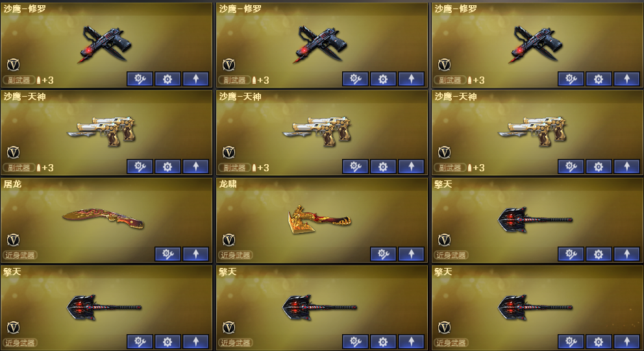Click the wrench-gear icon on the 龙啸 card
The width and height of the screenshot is (644, 351).
tap(383, 254)
